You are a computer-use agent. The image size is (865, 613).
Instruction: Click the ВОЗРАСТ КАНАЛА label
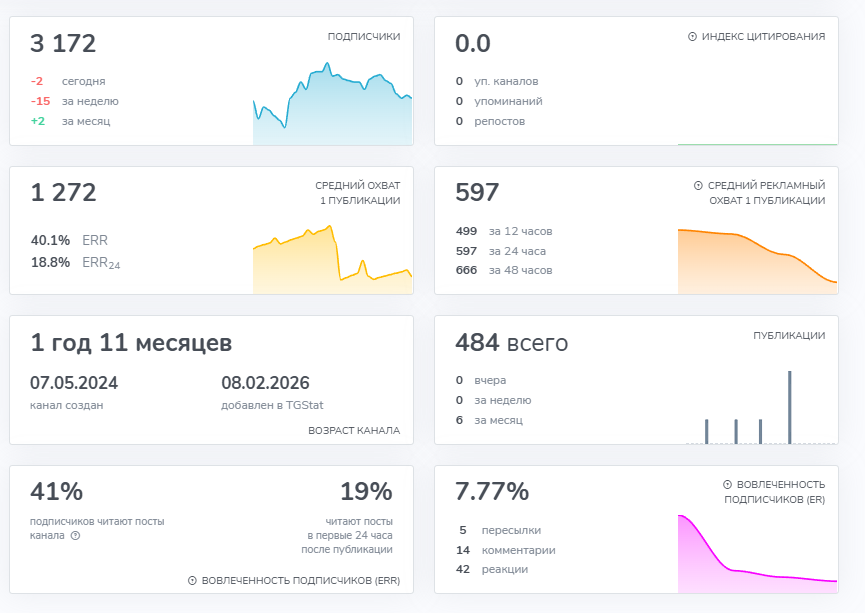(353, 430)
